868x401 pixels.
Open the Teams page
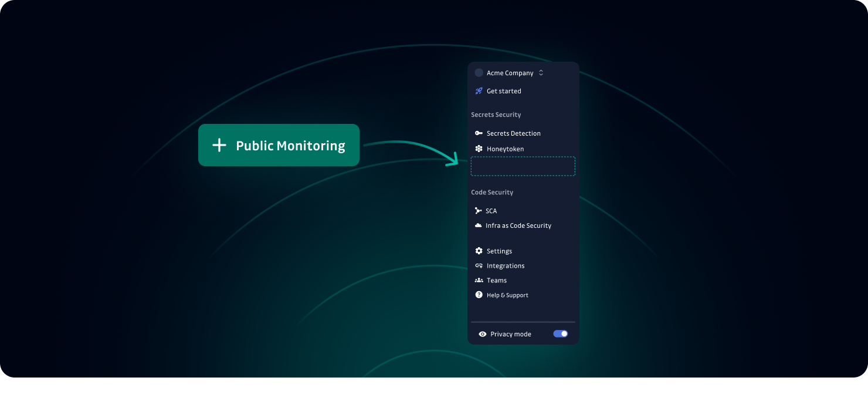pyautogui.click(x=497, y=281)
